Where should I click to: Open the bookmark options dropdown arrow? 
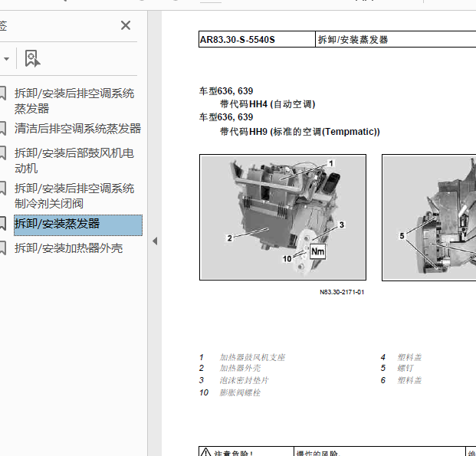(x=6, y=59)
